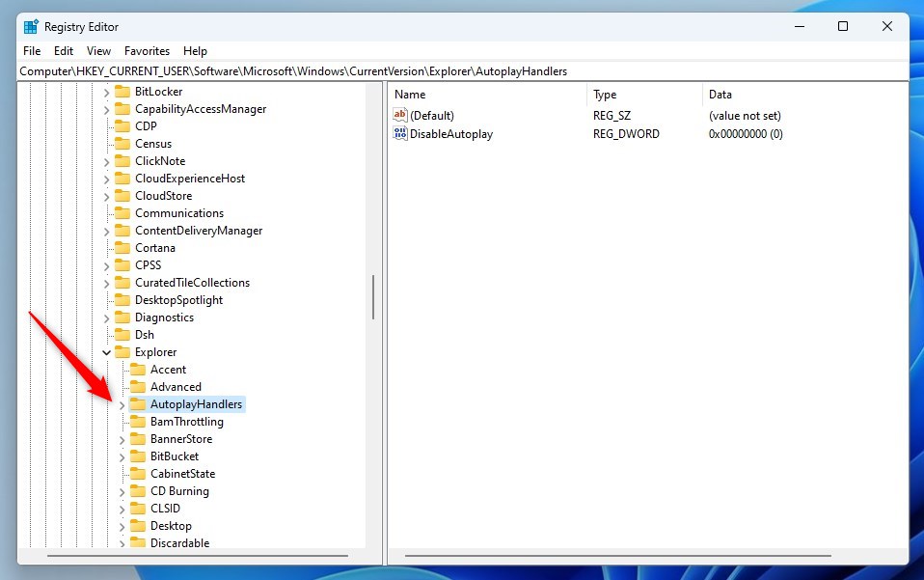Expand the AutoplayHandlers key
Screen dimensions: 924x580
pos(122,405)
